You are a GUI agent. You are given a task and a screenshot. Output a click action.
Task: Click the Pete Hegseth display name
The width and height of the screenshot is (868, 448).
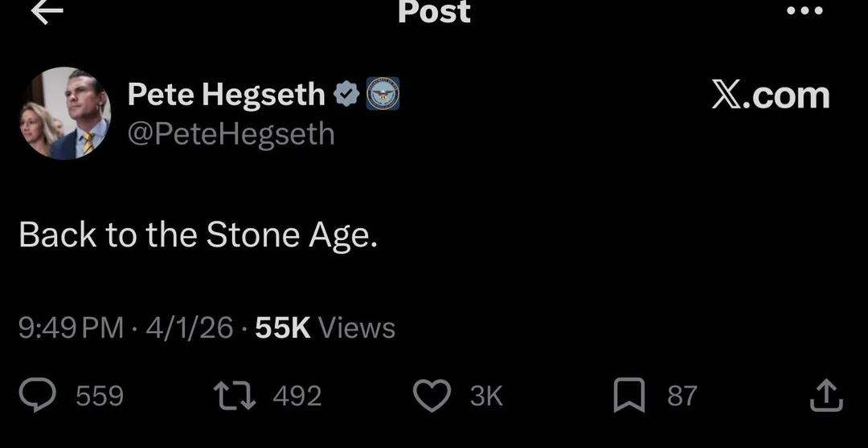[x=226, y=95]
